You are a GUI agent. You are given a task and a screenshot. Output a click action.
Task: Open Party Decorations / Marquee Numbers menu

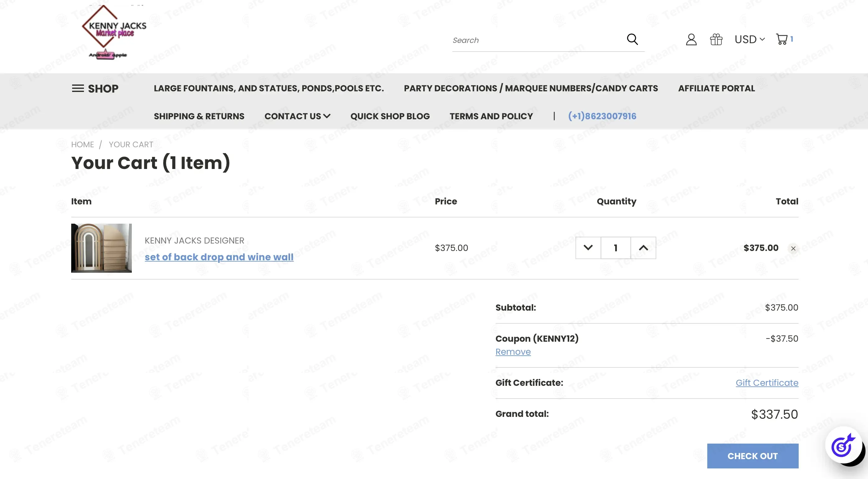531,88
